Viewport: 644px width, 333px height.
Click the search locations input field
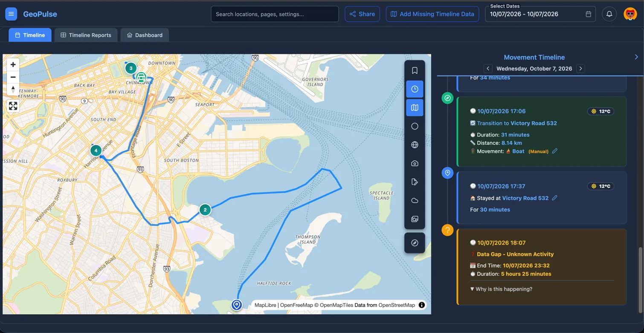pos(275,14)
